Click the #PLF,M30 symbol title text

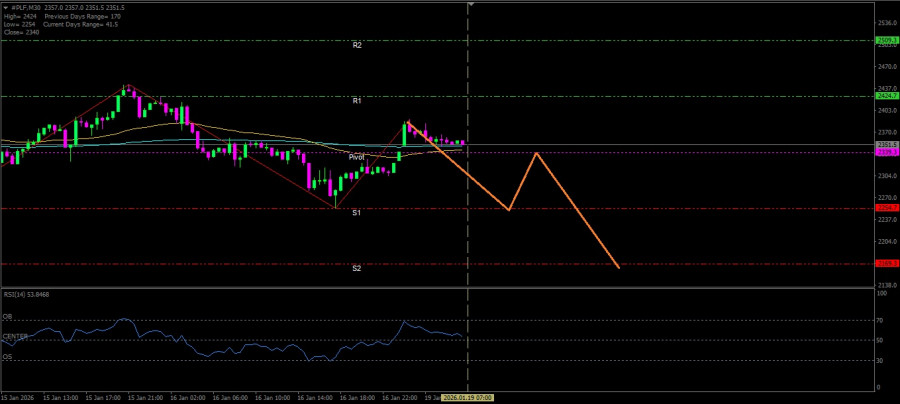(26, 7)
